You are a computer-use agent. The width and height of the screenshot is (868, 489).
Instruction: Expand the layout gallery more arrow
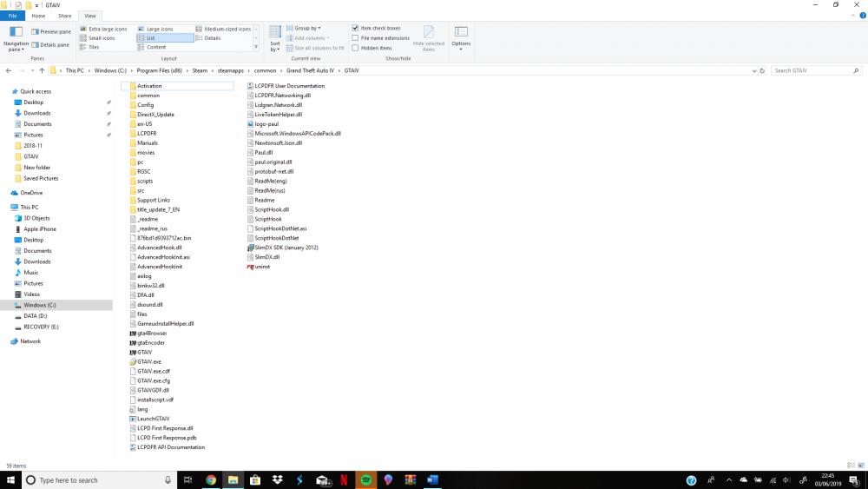pyautogui.click(x=256, y=48)
